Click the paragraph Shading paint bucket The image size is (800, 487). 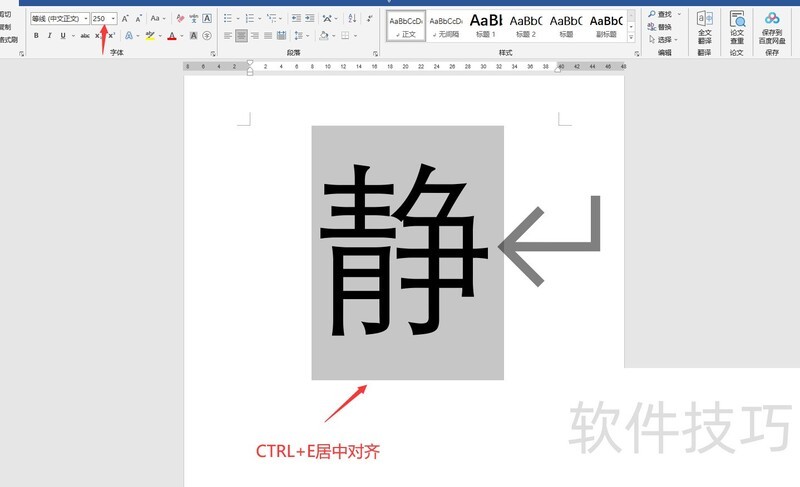(x=323, y=36)
